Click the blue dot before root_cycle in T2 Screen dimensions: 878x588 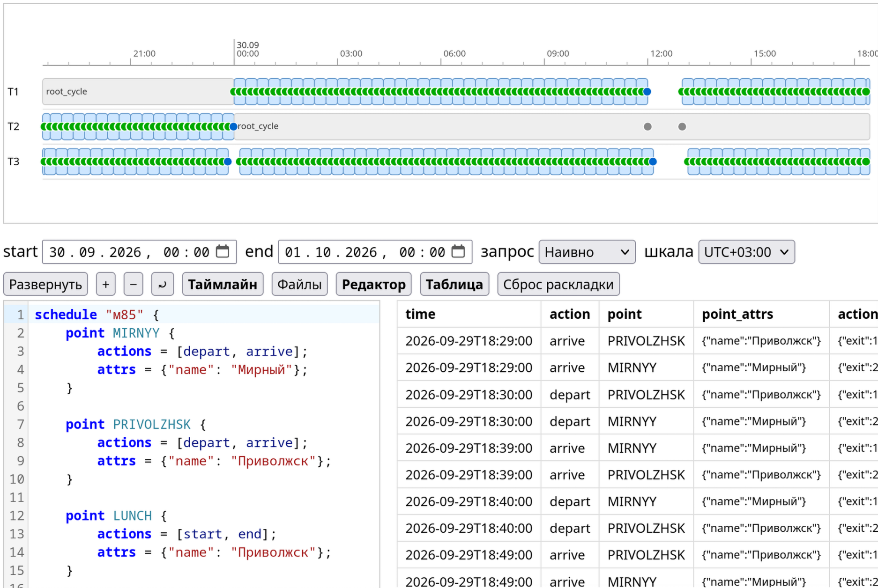pos(233,126)
